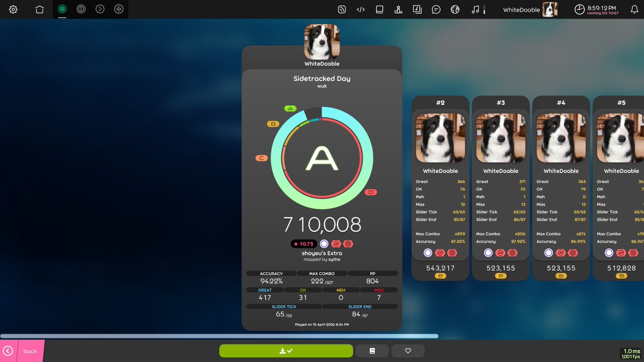
Task: Open the #2 score card avatar
Action: [x=440, y=138]
